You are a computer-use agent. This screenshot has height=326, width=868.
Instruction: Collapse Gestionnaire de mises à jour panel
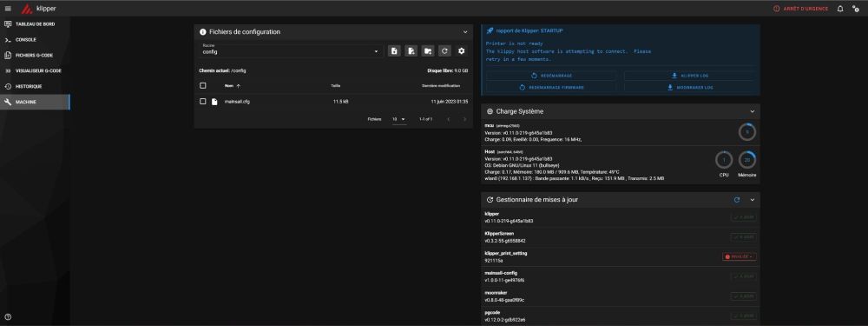pos(752,200)
